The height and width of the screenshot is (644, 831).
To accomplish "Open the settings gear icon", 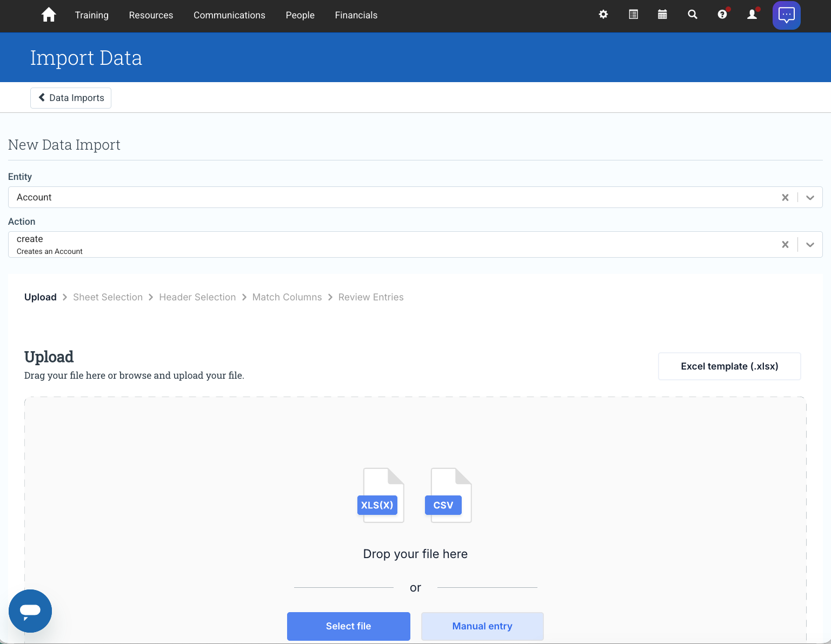I will click(603, 15).
